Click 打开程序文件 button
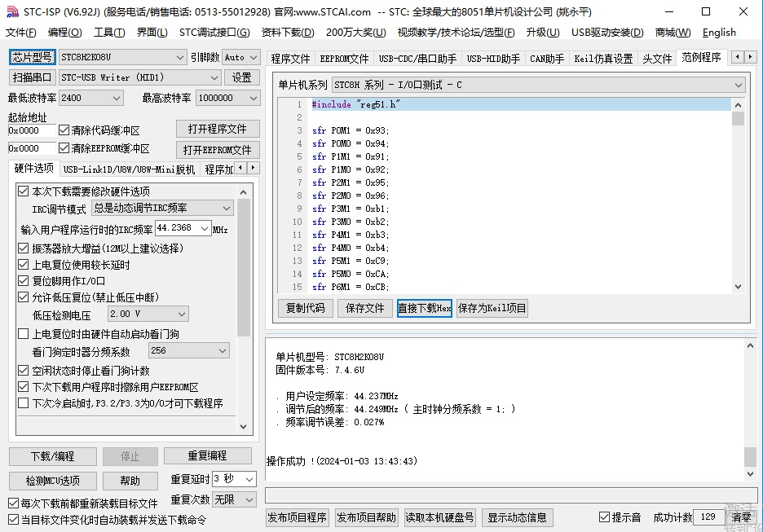The height and width of the screenshot is (532, 763). (x=218, y=129)
